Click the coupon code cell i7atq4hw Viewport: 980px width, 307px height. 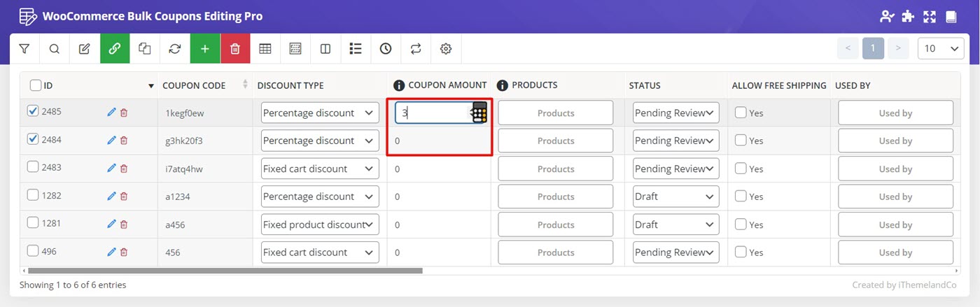point(205,169)
